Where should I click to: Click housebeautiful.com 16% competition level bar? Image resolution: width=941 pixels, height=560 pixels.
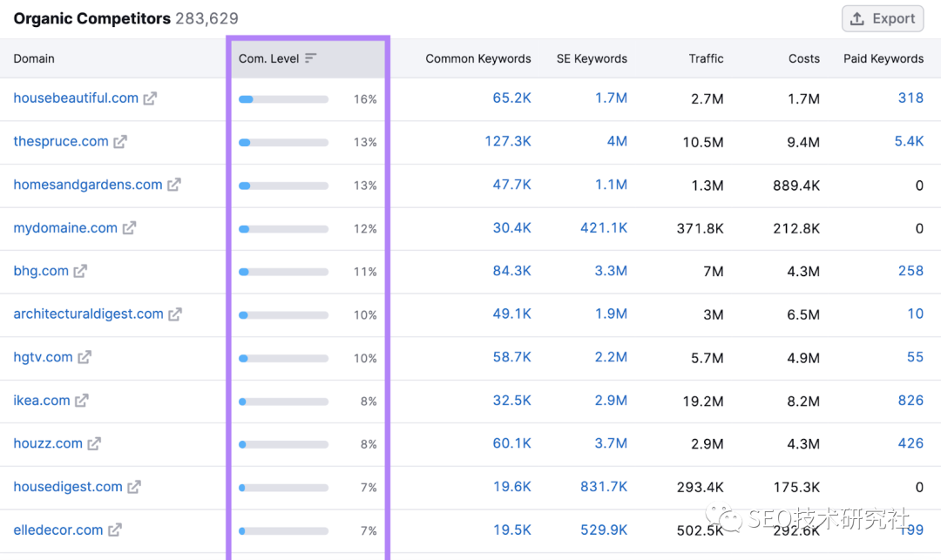pos(283,99)
